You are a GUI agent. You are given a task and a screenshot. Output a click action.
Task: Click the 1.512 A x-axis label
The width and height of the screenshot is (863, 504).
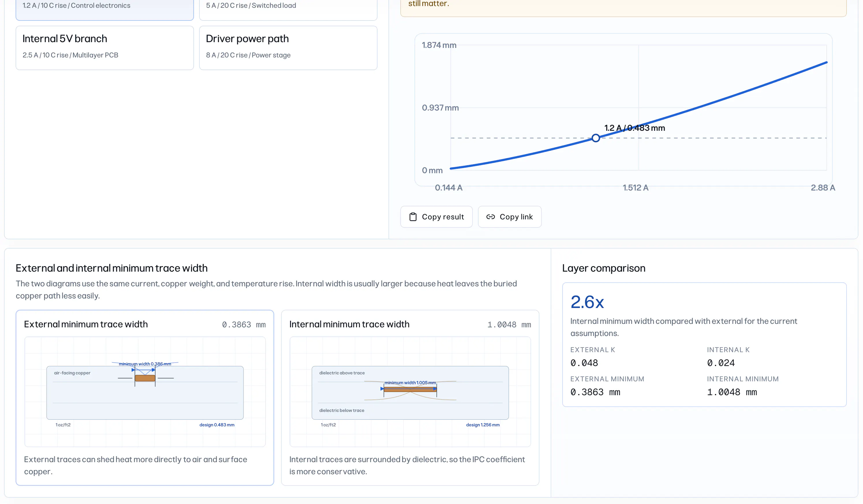pyautogui.click(x=635, y=188)
